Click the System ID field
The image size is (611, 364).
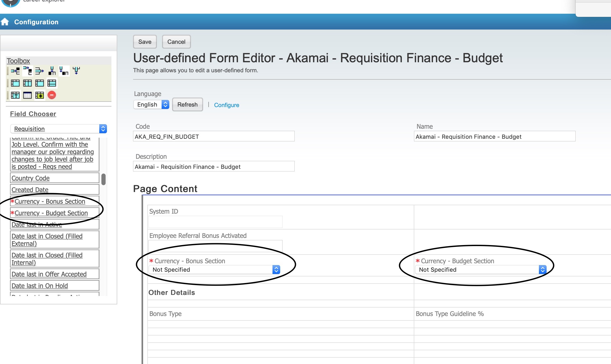tap(215, 222)
